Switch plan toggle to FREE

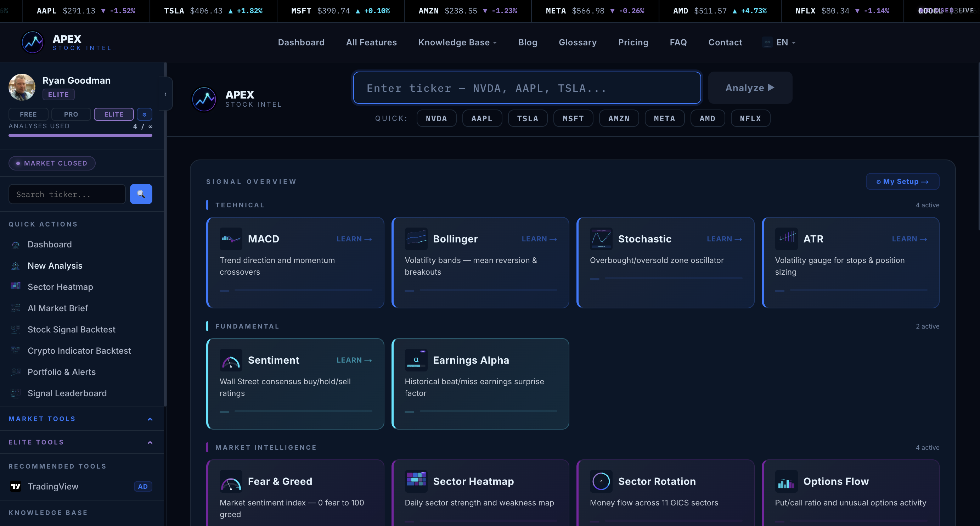(28, 114)
